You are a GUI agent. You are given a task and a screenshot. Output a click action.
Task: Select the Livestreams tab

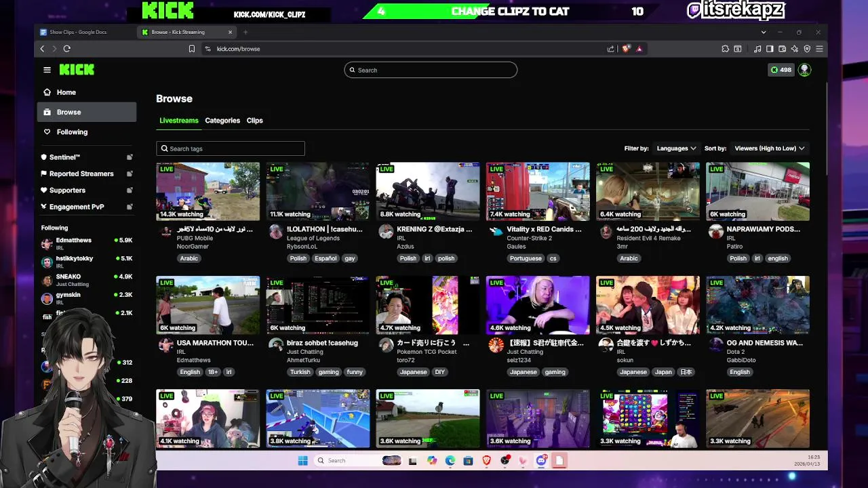click(x=179, y=121)
